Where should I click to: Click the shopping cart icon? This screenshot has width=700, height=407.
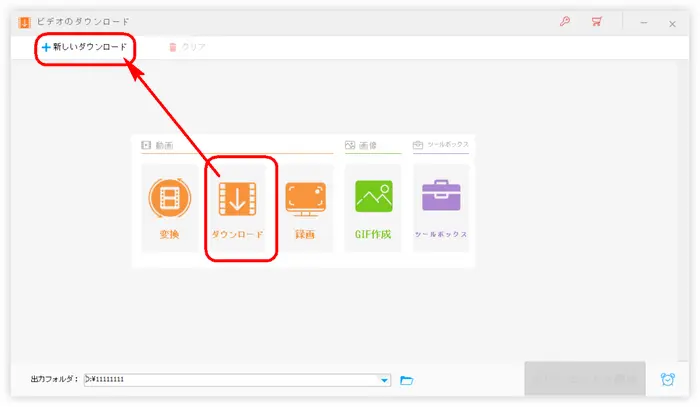coord(596,21)
